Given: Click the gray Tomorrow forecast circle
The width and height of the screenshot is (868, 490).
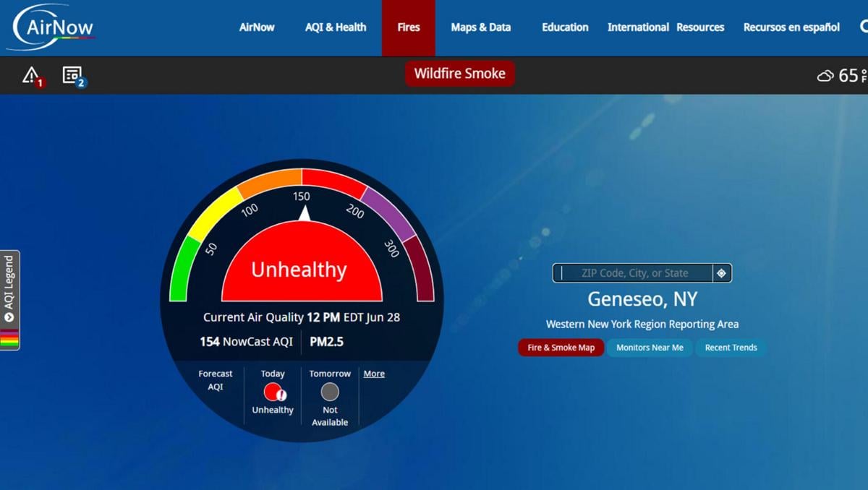Looking at the screenshot, I should click(x=330, y=392).
